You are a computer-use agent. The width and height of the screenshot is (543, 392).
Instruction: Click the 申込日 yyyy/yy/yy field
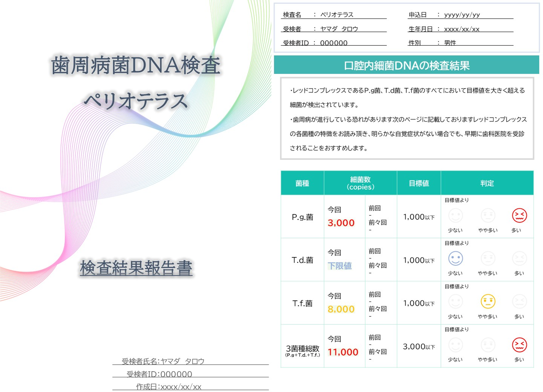click(462, 15)
